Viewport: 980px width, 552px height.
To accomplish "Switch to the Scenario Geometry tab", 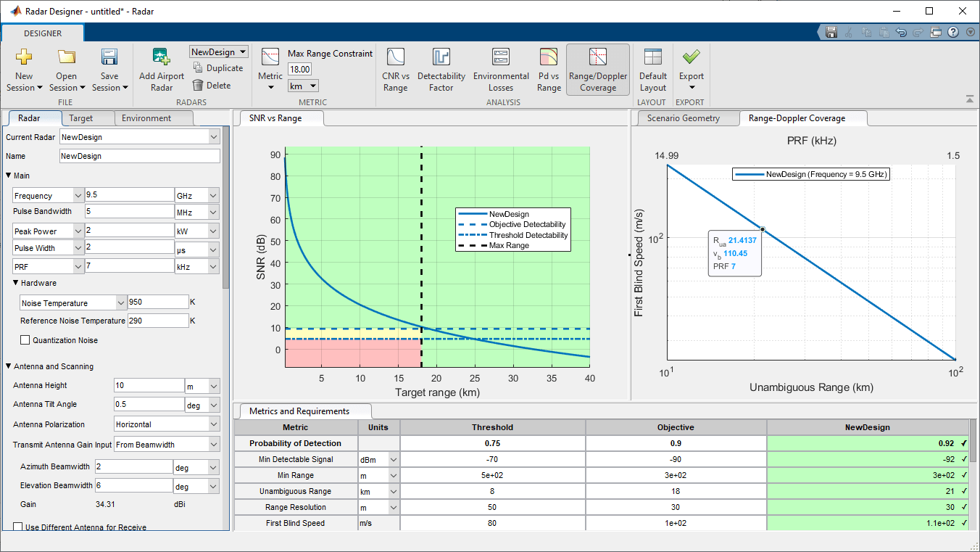I will 683,118.
